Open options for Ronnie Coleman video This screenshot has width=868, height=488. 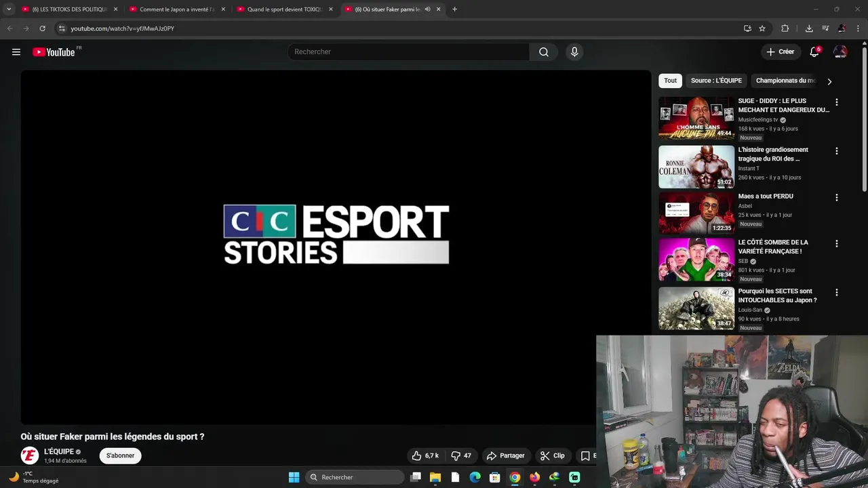pos(836,151)
